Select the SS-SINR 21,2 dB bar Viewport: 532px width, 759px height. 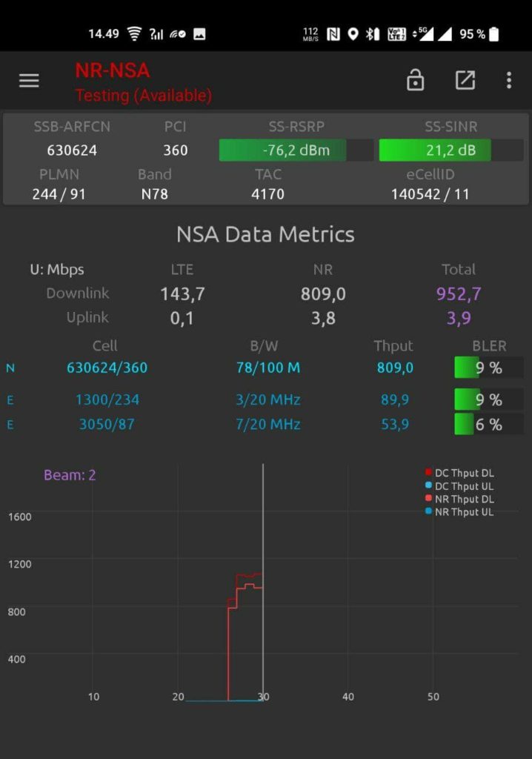coord(450,150)
